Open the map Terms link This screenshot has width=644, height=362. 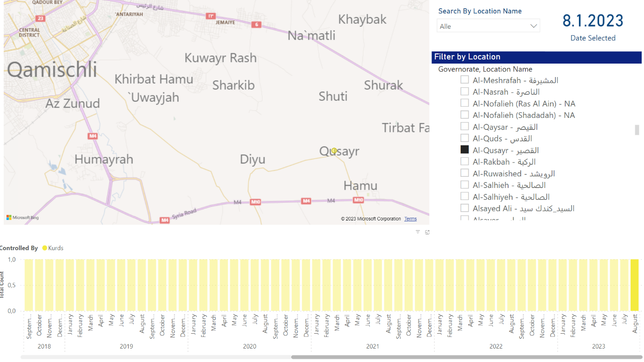point(410,219)
